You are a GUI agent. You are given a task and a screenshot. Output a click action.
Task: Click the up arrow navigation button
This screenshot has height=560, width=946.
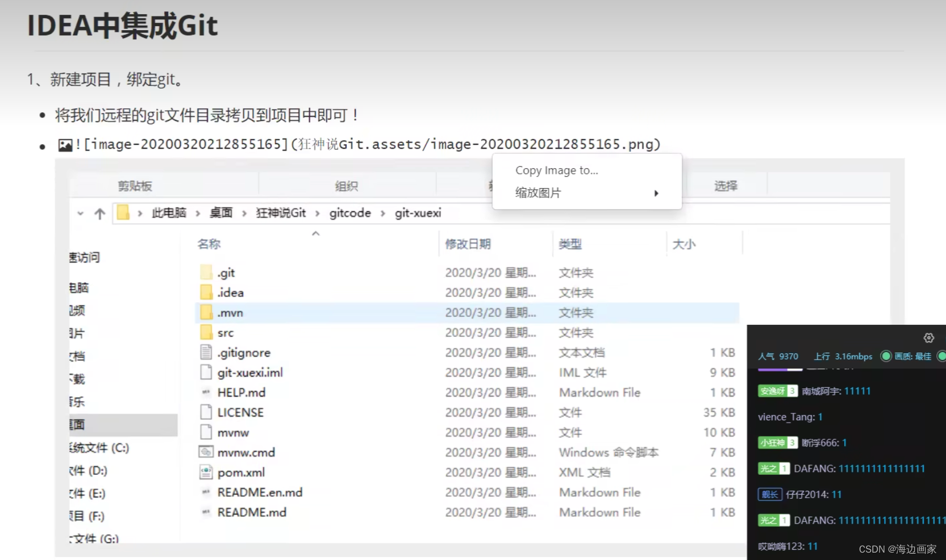pos(100,214)
